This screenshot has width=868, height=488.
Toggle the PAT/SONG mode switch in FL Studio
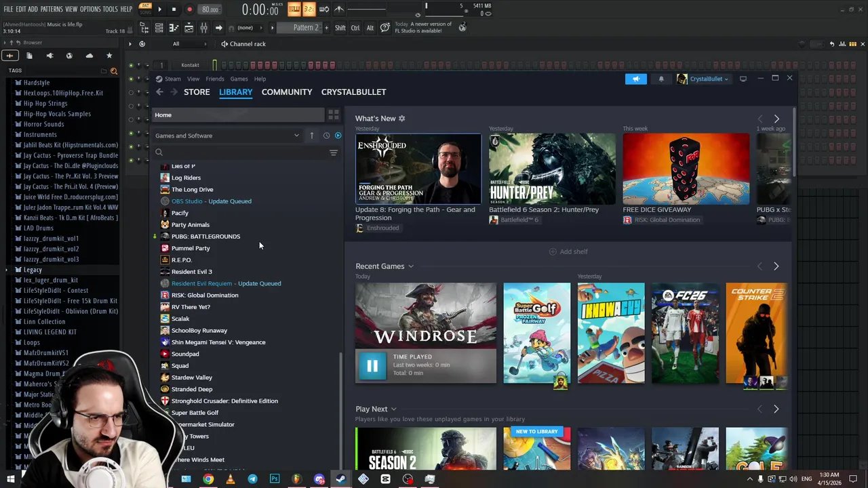tap(145, 9)
